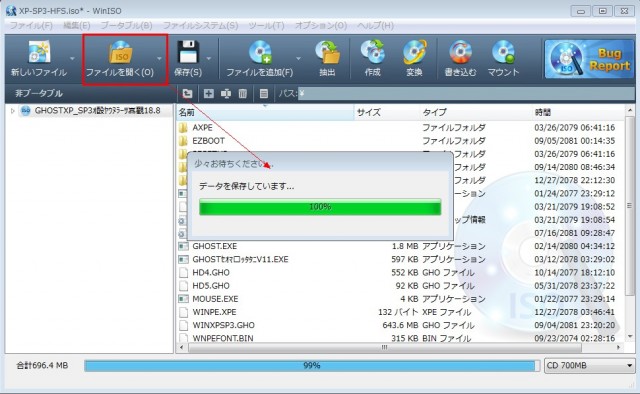Click the horizontal scrollbar of file list
The width and height of the screenshot is (640, 394).
click(x=384, y=347)
